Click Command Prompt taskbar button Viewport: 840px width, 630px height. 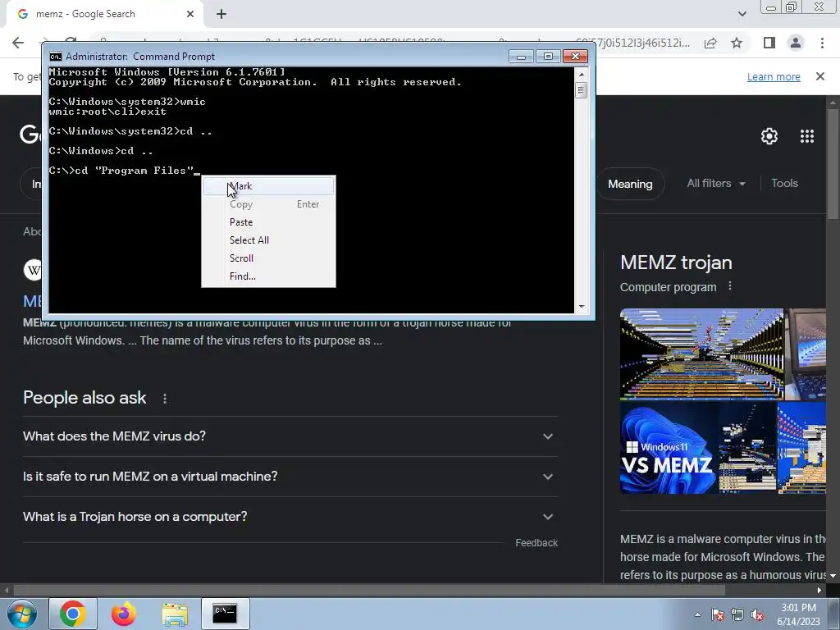(x=225, y=614)
